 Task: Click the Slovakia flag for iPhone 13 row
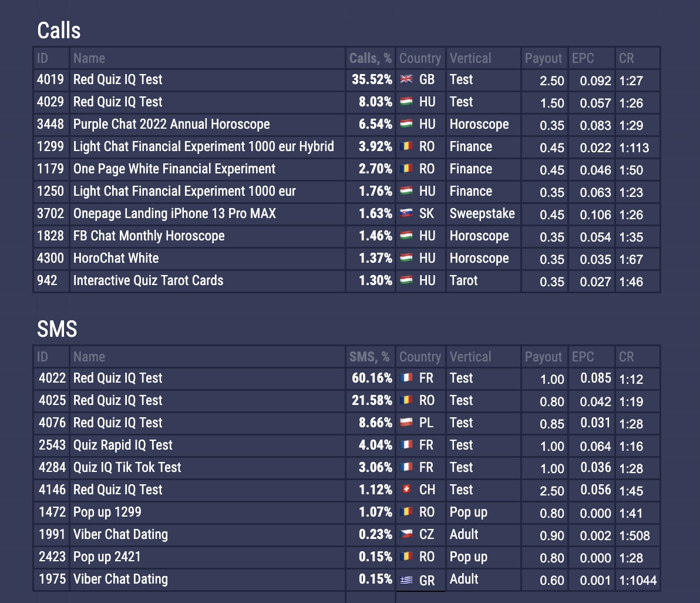406,213
